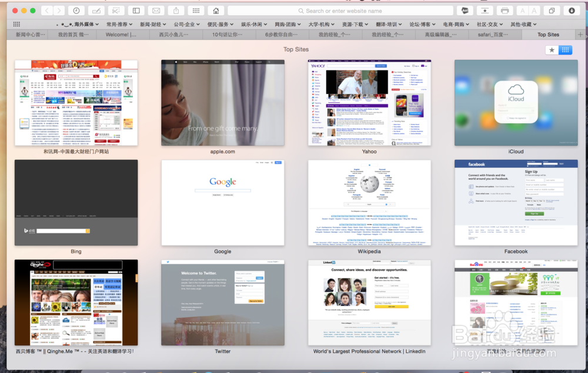The height and width of the screenshot is (373, 588).
Task: Open the 和讯网 financial portal thumbnail
Action: tap(76, 103)
